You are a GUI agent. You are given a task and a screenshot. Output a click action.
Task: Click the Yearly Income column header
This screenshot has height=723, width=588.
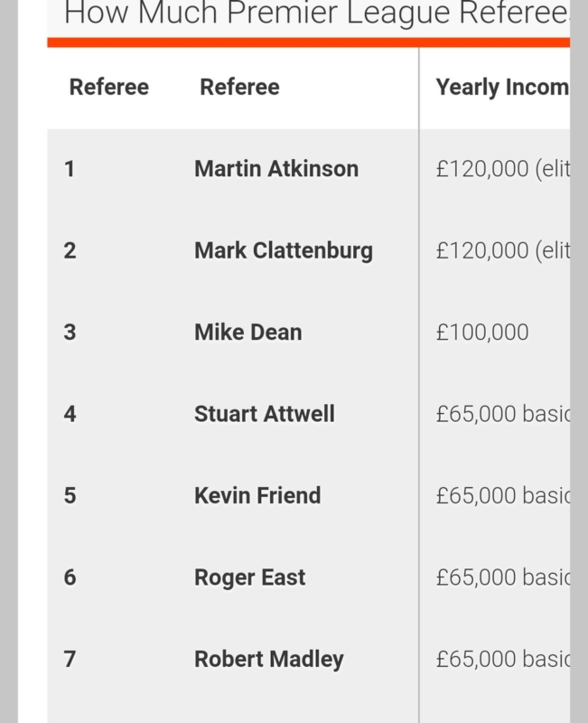[502, 87]
